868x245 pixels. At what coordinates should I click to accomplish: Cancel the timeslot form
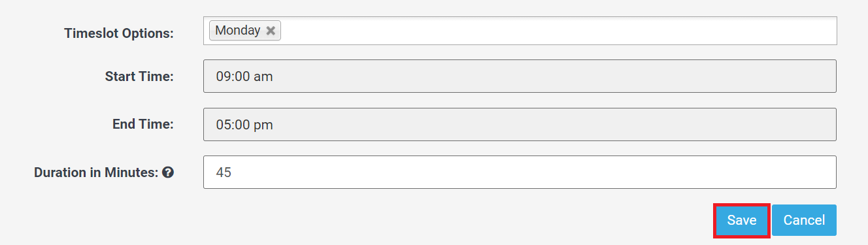(804, 220)
